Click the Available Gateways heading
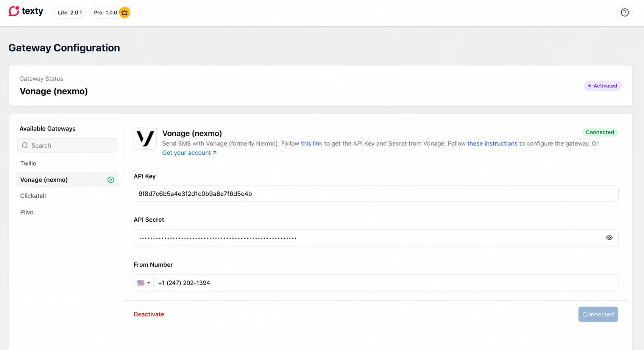Viewport: 644px width, 350px height. tap(47, 129)
